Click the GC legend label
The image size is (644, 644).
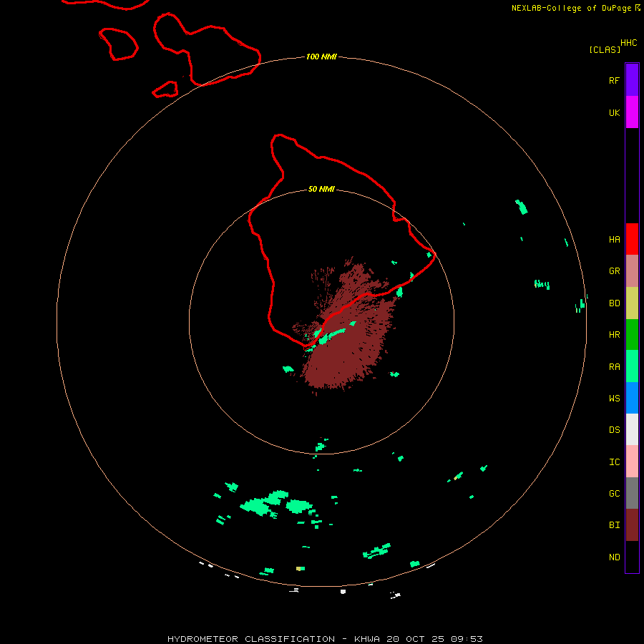click(x=614, y=494)
